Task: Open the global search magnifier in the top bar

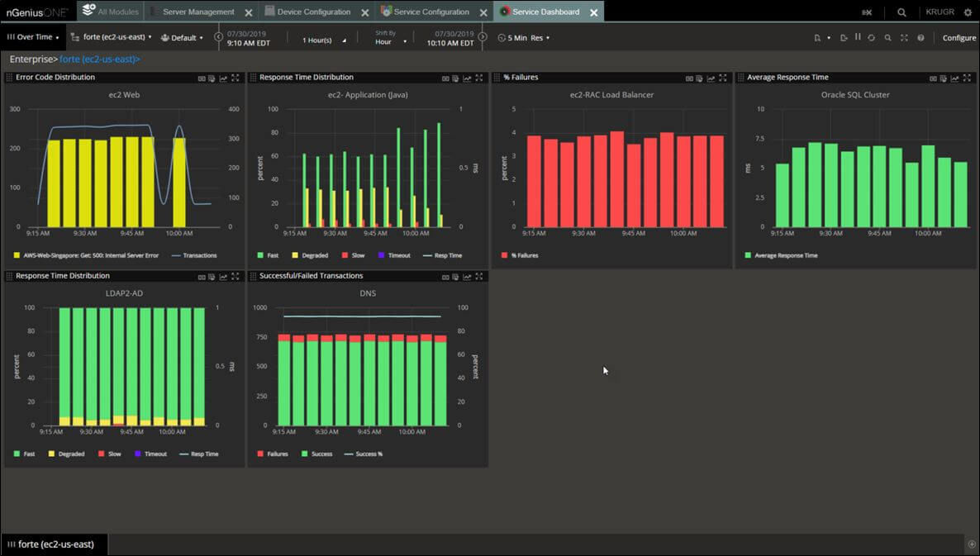Action: tap(901, 12)
